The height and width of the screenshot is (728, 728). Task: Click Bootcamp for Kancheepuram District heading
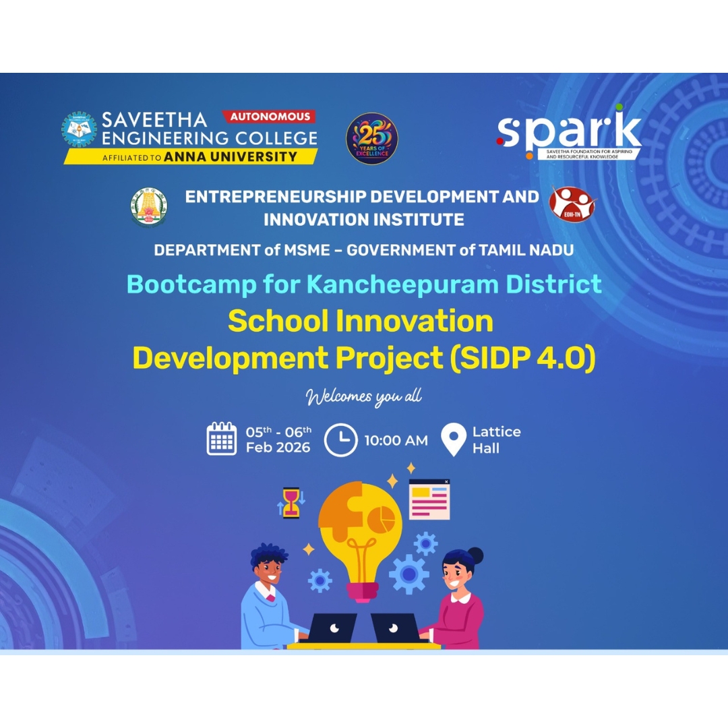tap(364, 283)
